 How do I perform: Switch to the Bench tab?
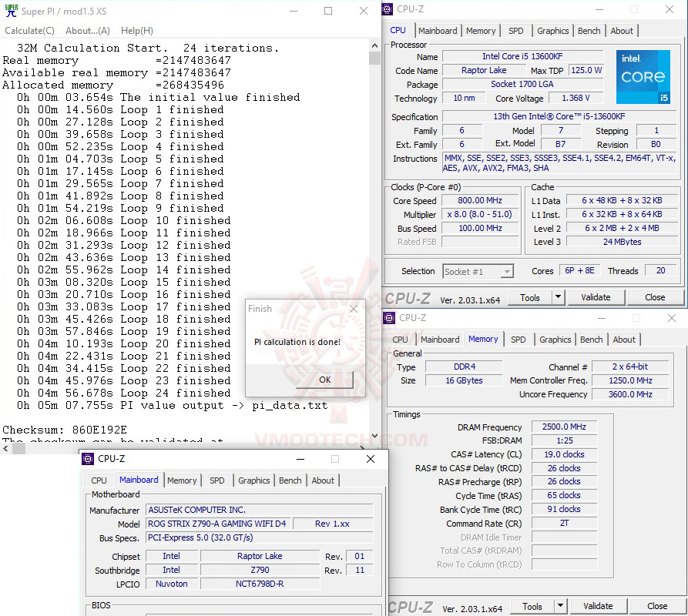click(x=589, y=31)
